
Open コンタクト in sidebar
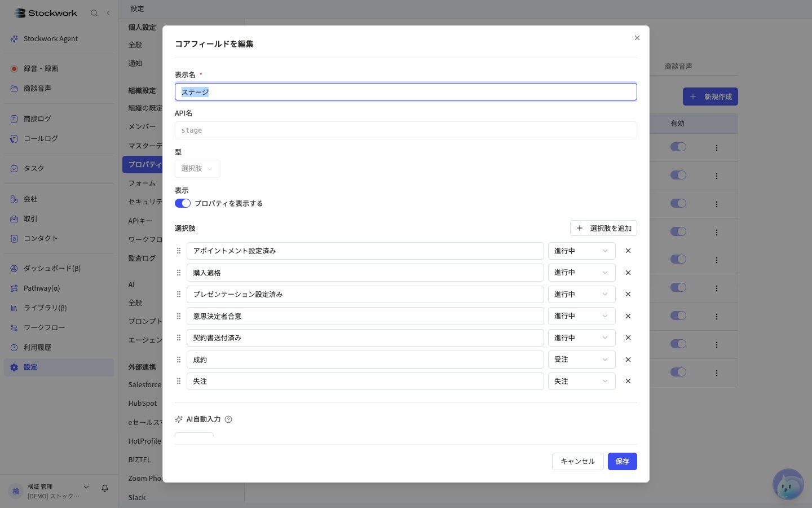tap(59, 238)
